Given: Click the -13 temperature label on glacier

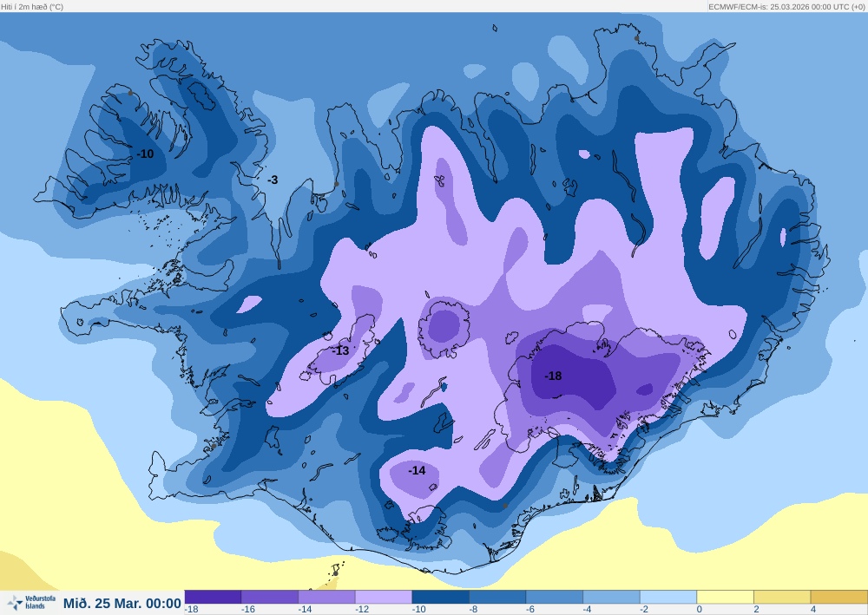Looking at the screenshot, I should (x=341, y=350).
